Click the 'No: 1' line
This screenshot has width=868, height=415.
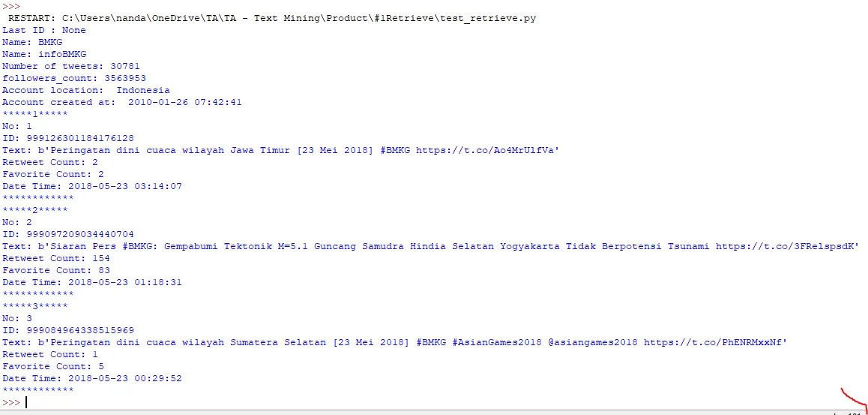pyautogui.click(x=17, y=126)
